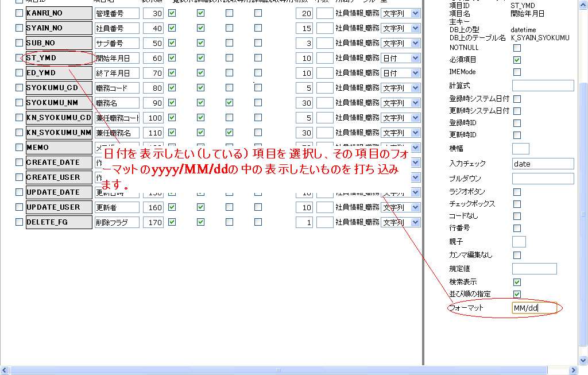Uncheck the 検索表示 checkbox
Screen dimensions: 588x375
(x=517, y=282)
